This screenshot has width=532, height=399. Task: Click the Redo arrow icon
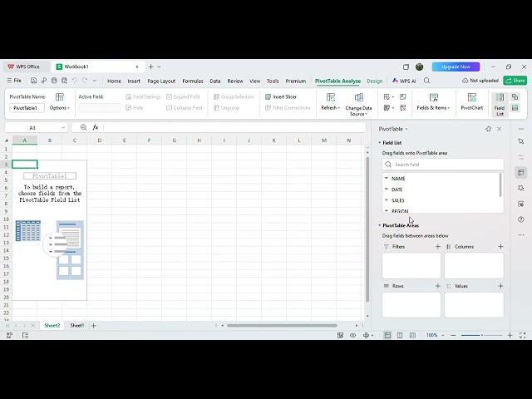click(x=85, y=81)
